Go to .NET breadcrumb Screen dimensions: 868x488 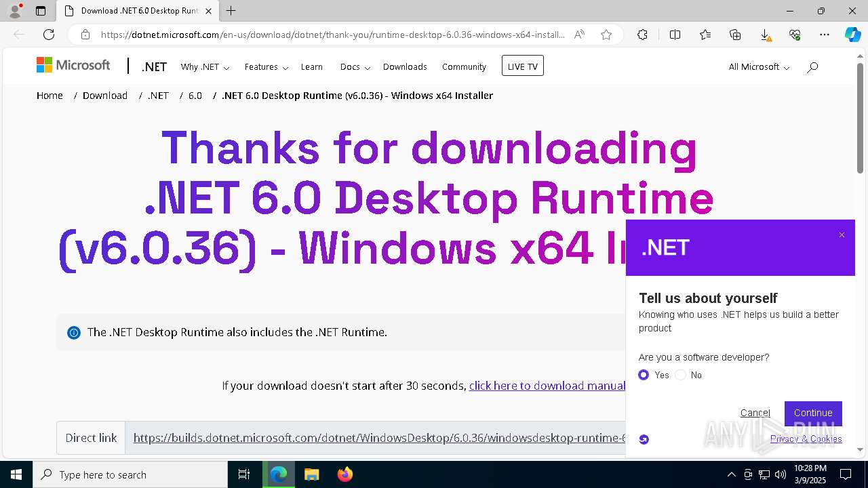(x=158, y=96)
